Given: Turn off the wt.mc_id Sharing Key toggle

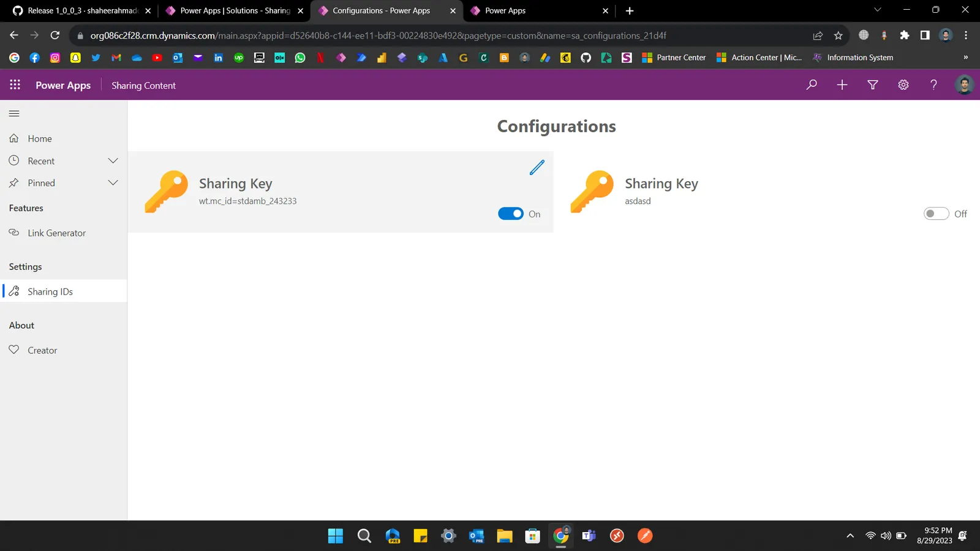Looking at the screenshot, I should pos(510,214).
